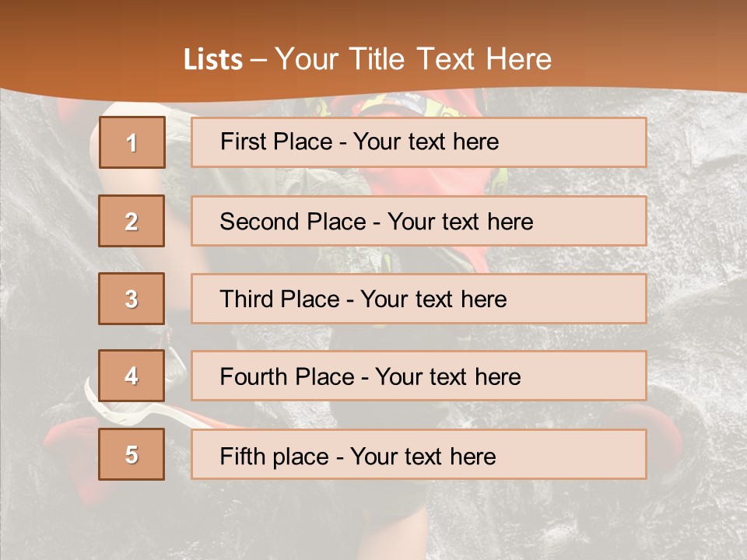Select the number 1 box
The height and width of the screenshot is (560, 747).
tap(132, 142)
